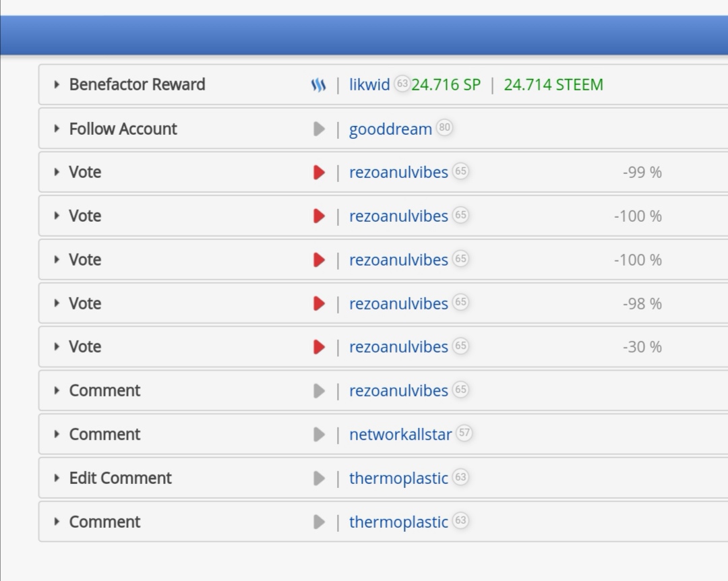Click the Steem logo icon in Benefactor Reward row

coord(318,85)
